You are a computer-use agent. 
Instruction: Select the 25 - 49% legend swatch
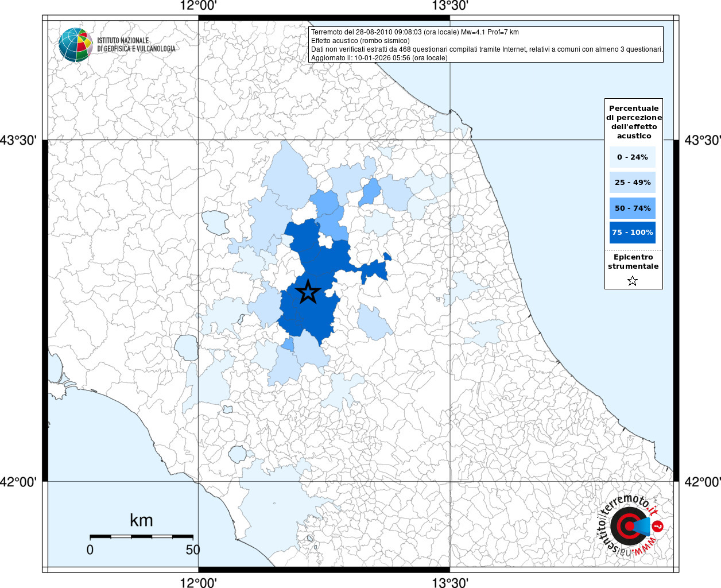[633, 182]
